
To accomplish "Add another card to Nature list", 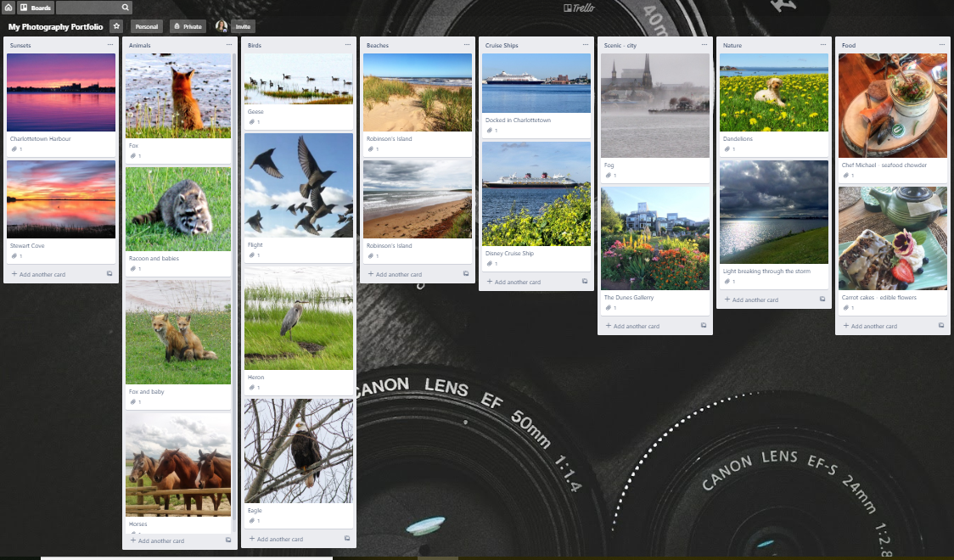I will click(x=751, y=300).
